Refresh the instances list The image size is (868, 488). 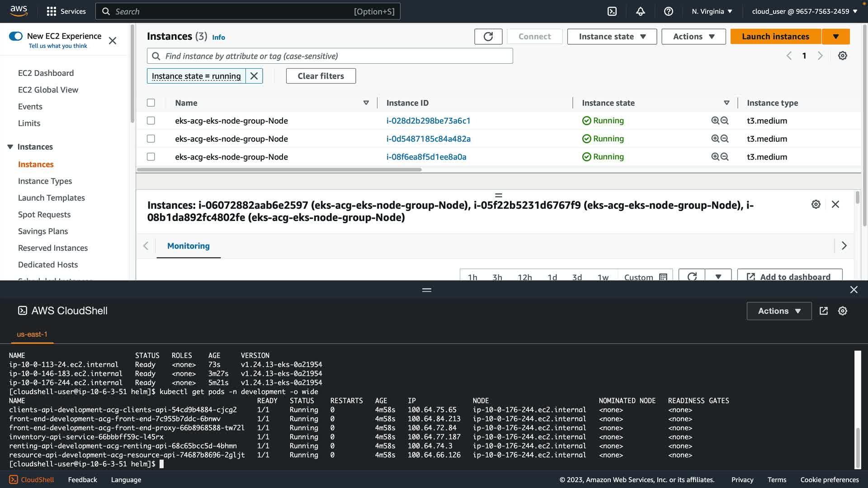(x=488, y=37)
